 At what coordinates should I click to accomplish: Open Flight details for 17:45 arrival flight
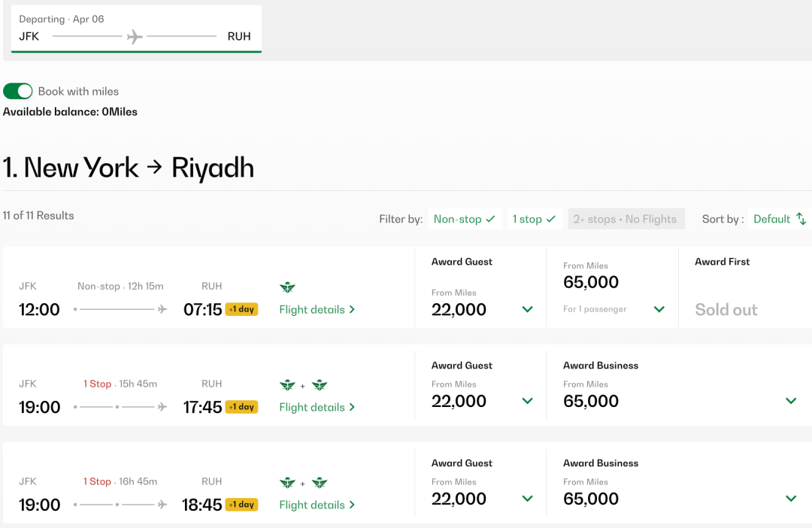(x=317, y=407)
